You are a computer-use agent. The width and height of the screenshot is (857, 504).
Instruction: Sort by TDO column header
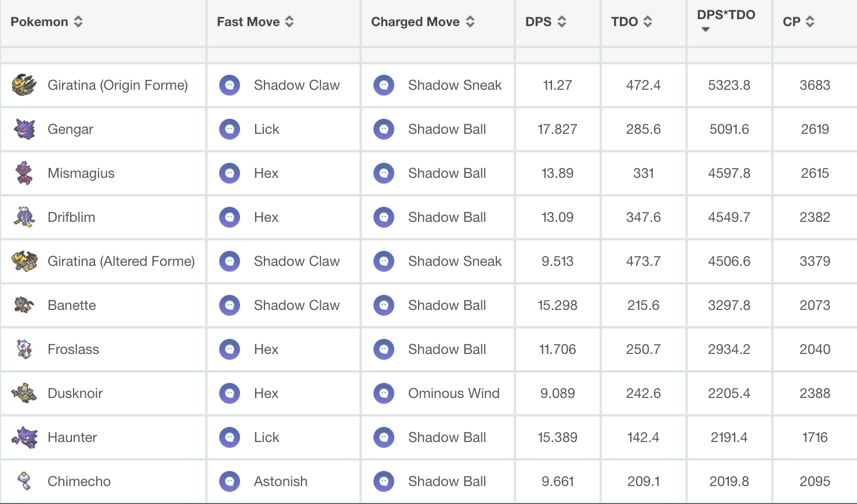[647, 22]
